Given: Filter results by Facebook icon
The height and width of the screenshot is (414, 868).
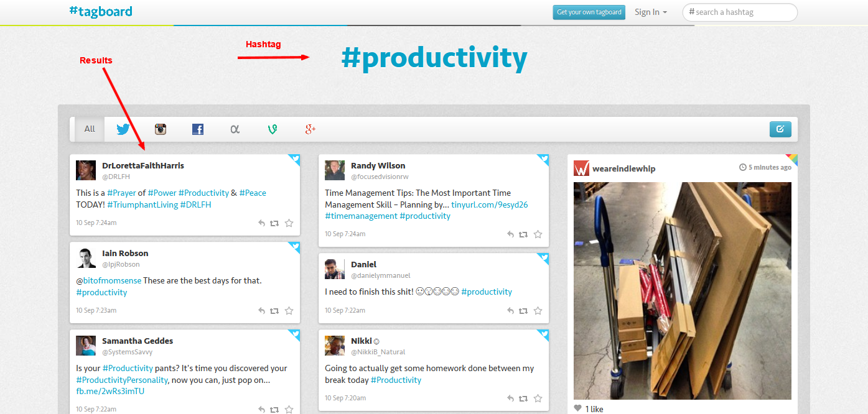Looking at the screenshot, I should click(198, 129).
